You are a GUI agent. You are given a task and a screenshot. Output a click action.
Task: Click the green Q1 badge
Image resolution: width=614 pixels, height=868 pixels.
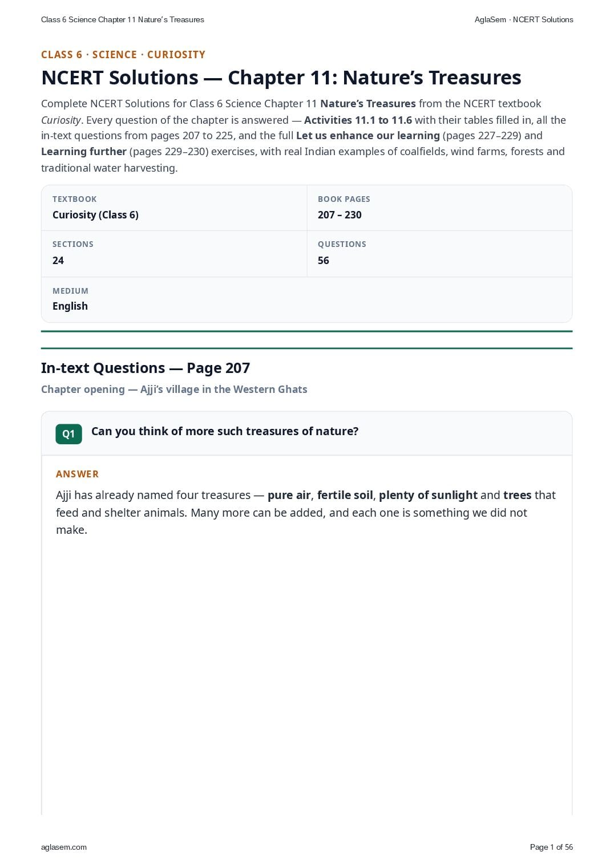tap(68, 434)
